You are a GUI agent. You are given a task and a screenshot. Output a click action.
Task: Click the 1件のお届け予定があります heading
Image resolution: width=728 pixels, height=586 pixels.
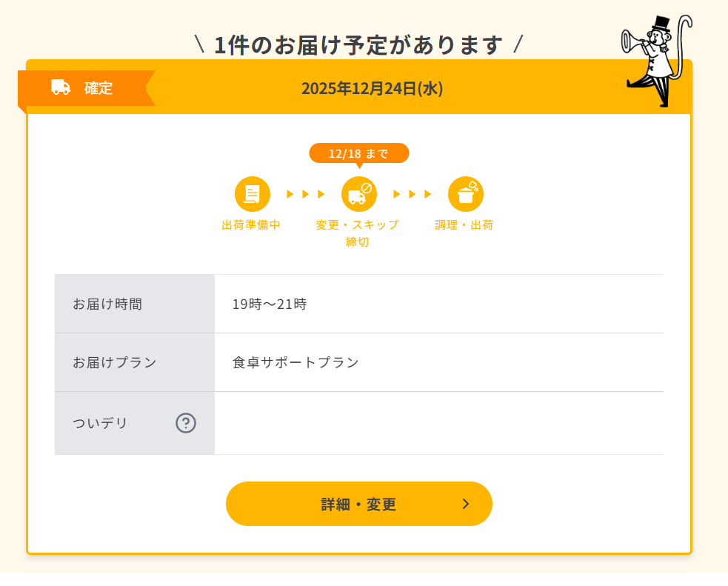tap(358, 44)
